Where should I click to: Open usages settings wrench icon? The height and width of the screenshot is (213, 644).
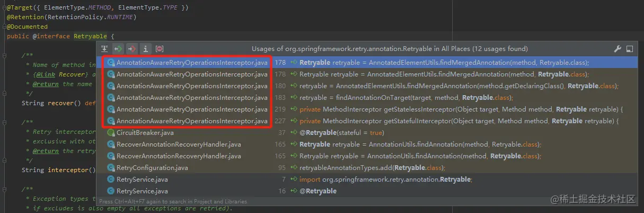point(617,49)
